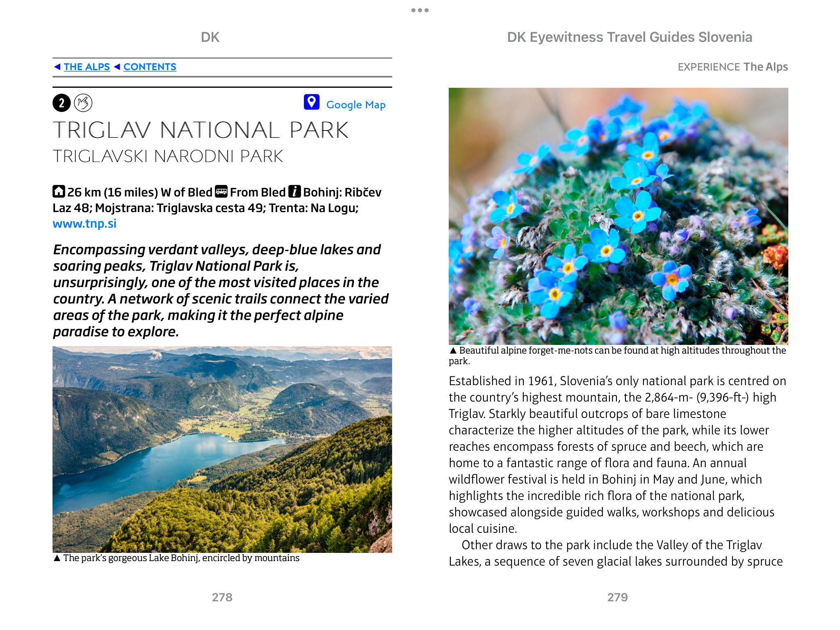840x630 pixels.
Task: Go back to THE ALPS section
Action: (x=87, y=67)
